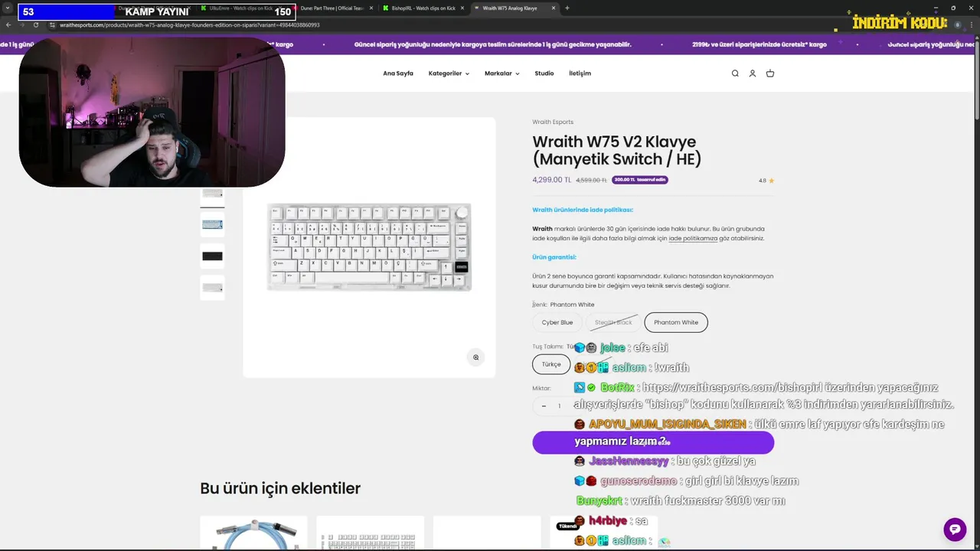Open the shopping cart icon

[770, 73]
